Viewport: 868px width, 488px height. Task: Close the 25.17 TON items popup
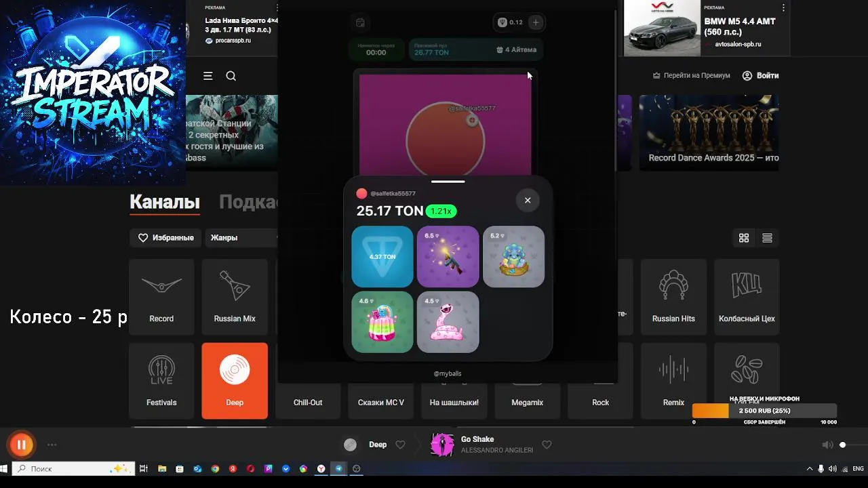(528, 200)
